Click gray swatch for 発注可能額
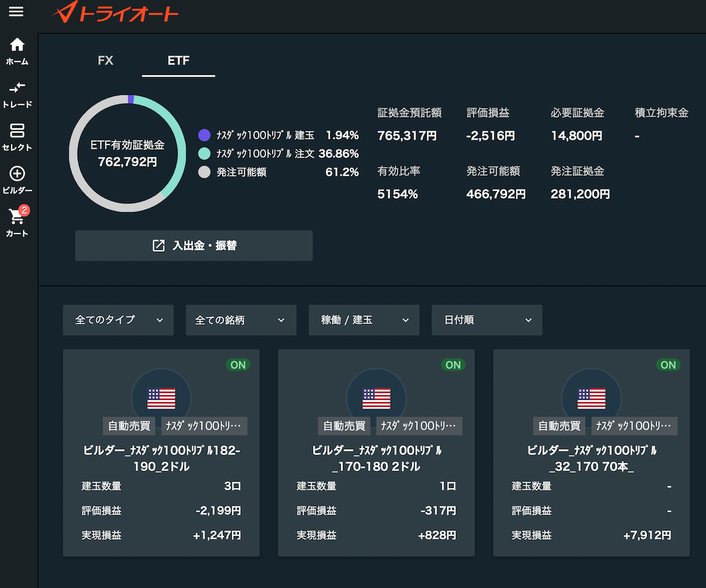The image size is (706, 588). 204,172
